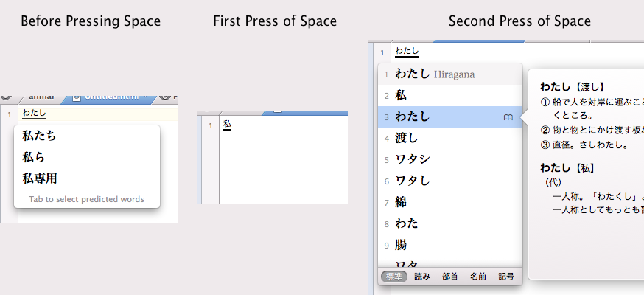Select candidate 5 ワタシ
644x295 pixels.
pyautogui.click(x=412, y=159)
